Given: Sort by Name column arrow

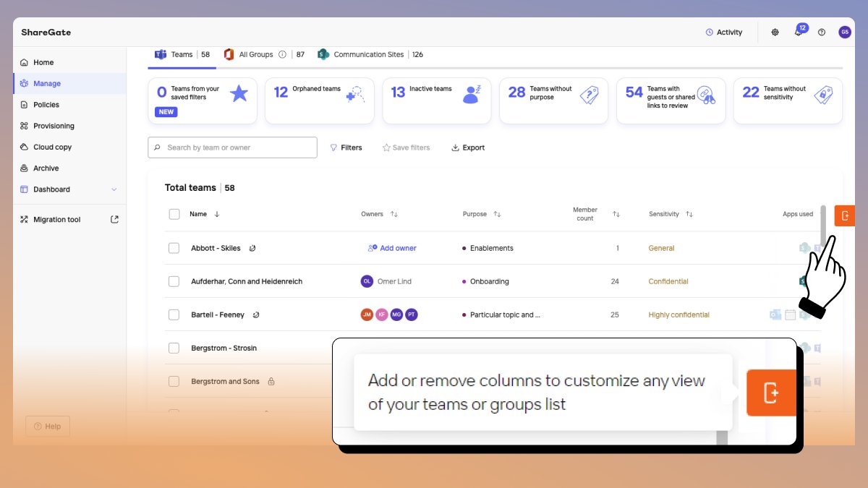Looking at the screenshot, I should pyautogui.click(x=217, y=214).
